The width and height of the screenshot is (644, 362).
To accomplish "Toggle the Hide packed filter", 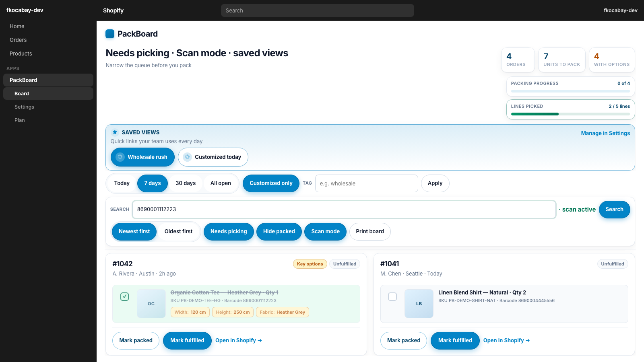I will tap(279, 232).
